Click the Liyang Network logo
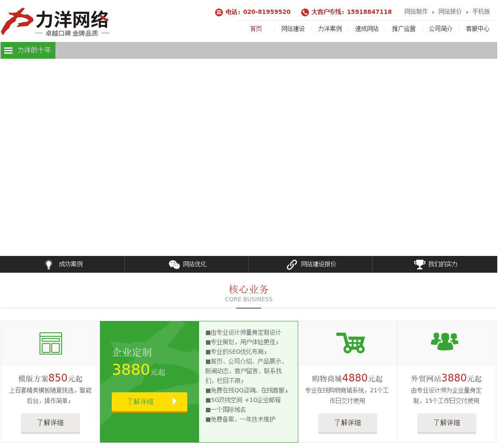Screen dimensions: 504x446 55,21
